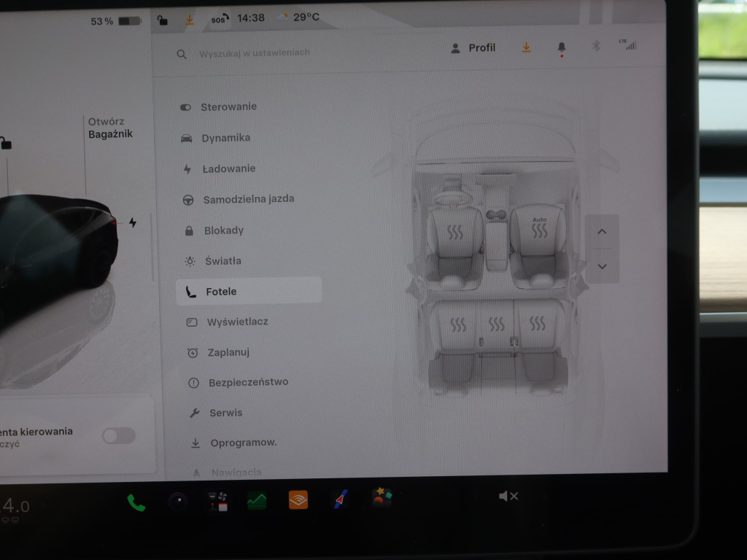Toggle the kierowania switch
Screen dimensions: 747x560
[x=119, y=436]
